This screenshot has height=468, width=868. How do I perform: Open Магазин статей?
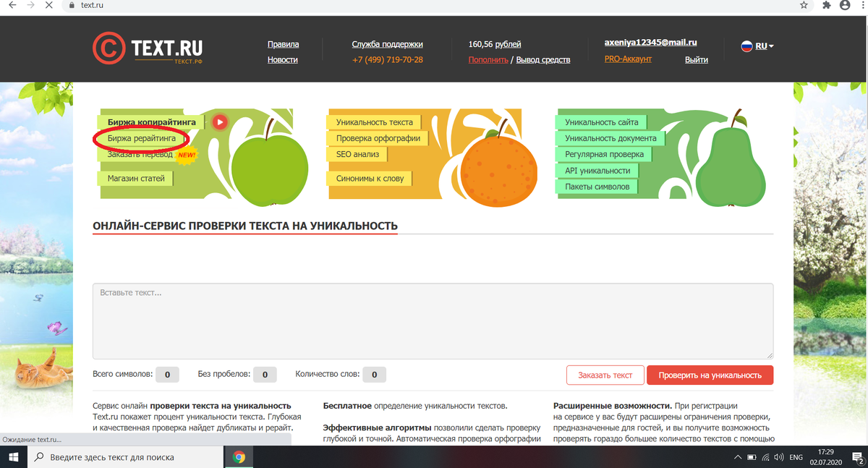[x=136, y=178]
